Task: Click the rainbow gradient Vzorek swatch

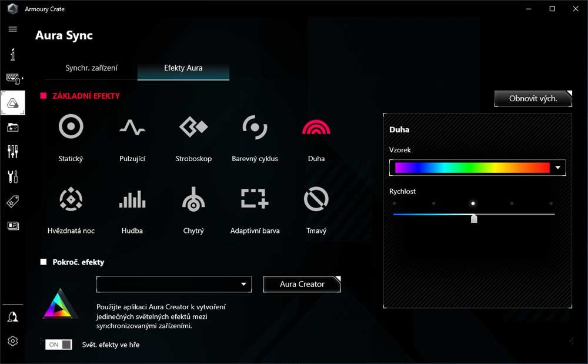Action: point(473,168)
